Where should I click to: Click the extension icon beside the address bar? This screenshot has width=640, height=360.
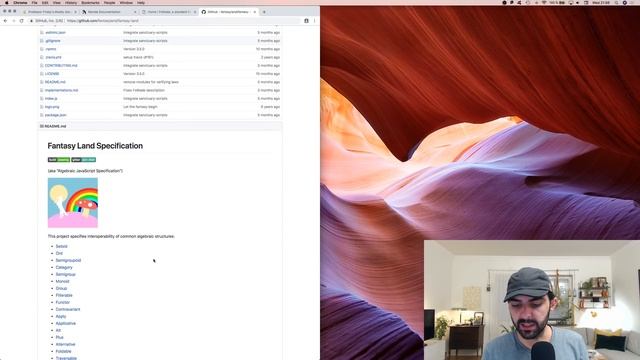click(x=306, y=21)
